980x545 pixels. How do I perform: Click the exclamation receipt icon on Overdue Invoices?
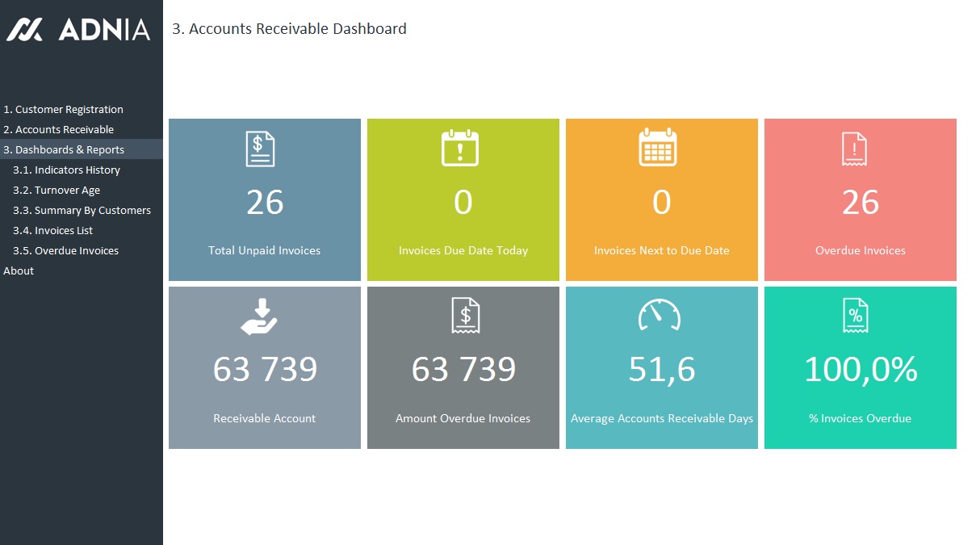(x=854, y=149)
